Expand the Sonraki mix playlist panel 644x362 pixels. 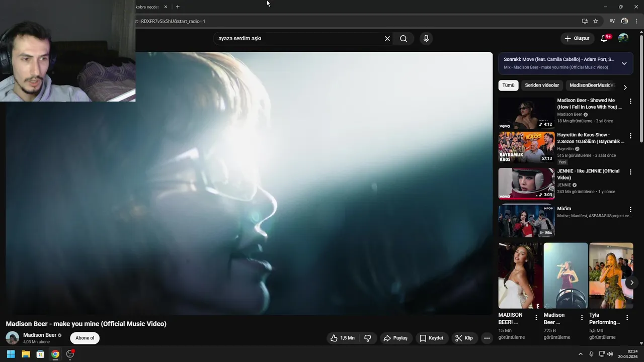point(624,63)
